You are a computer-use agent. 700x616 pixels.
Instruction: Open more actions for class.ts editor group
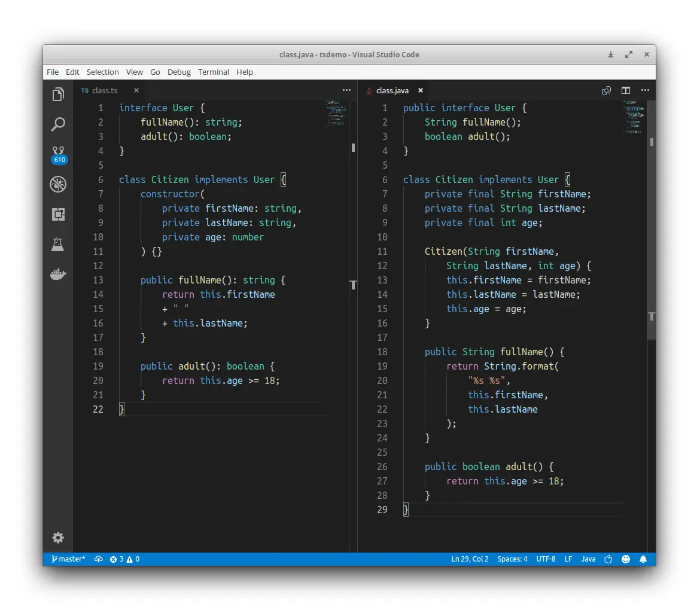346,90
